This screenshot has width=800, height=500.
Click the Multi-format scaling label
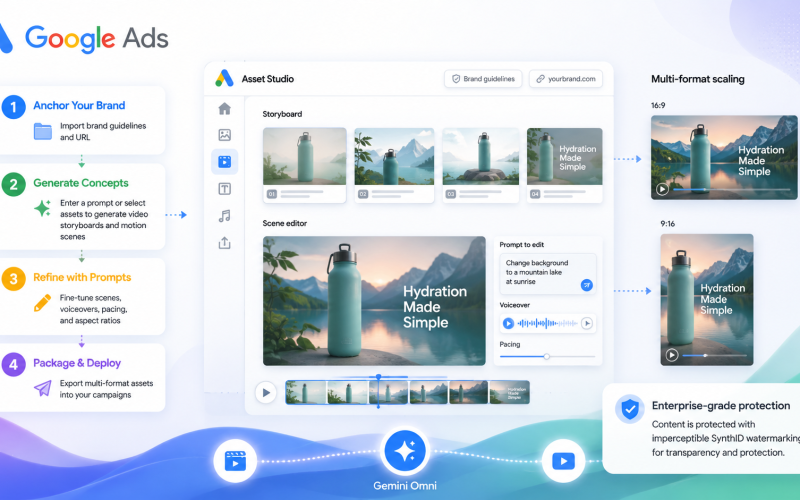pos(697,79)
